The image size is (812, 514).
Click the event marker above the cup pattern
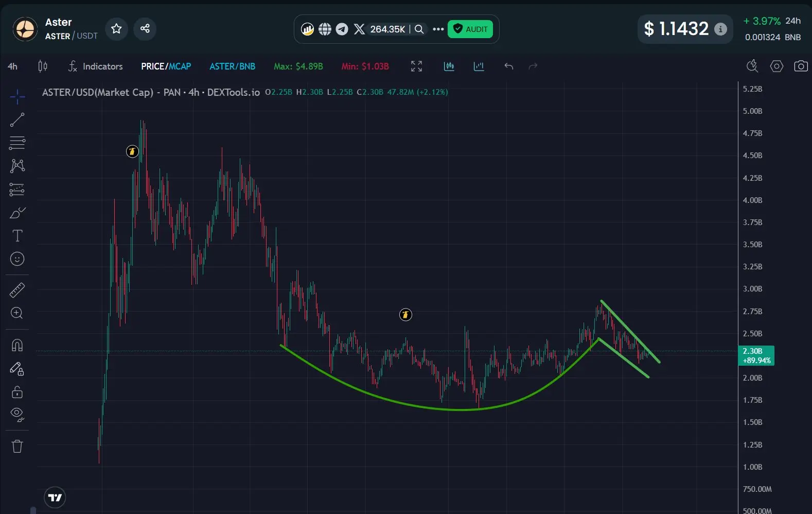tap(405, 315)
